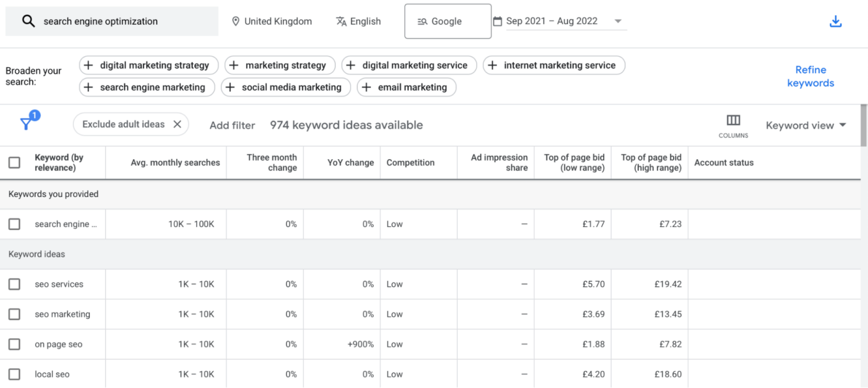Screen dimensions: 868x388
Task: Click the calendar icon beside the date range
Action: (497, 20)
